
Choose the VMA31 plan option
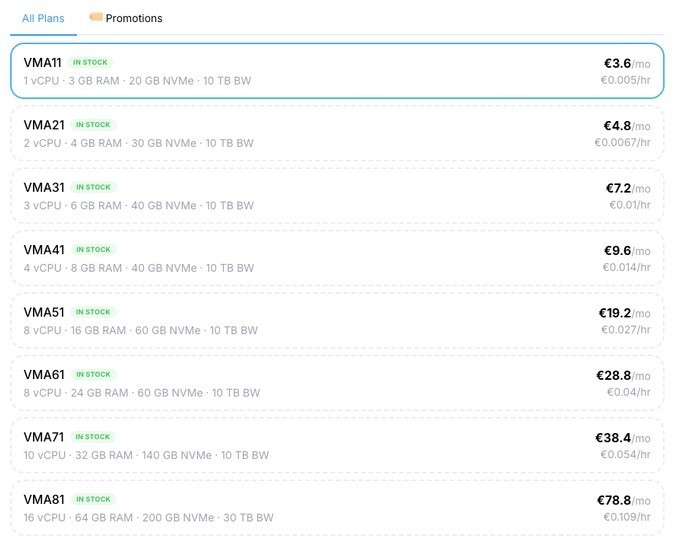click(x=337, y=195)
